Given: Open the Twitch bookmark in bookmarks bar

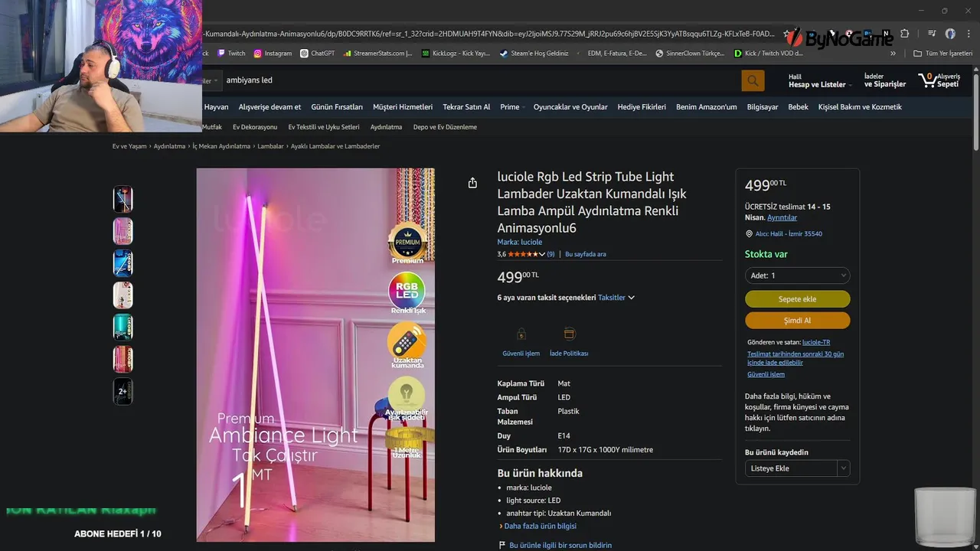Looking at the screenshot, I should [x=231, y=54].
